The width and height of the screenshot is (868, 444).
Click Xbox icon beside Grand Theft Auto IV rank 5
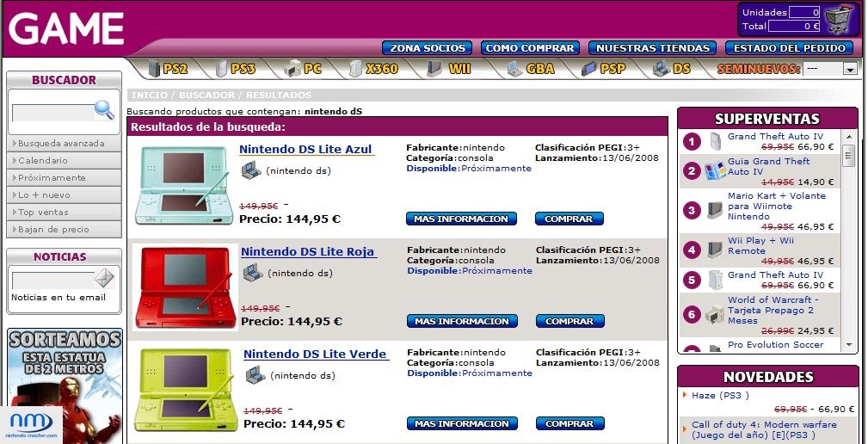(715, 280)
